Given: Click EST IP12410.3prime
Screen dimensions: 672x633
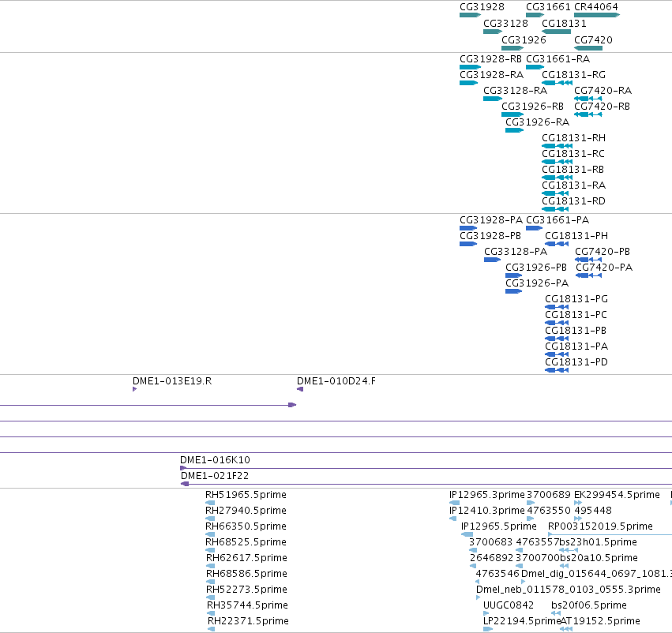Looking at the screenshot, I should pyautogui.click(x=487, y=511).
